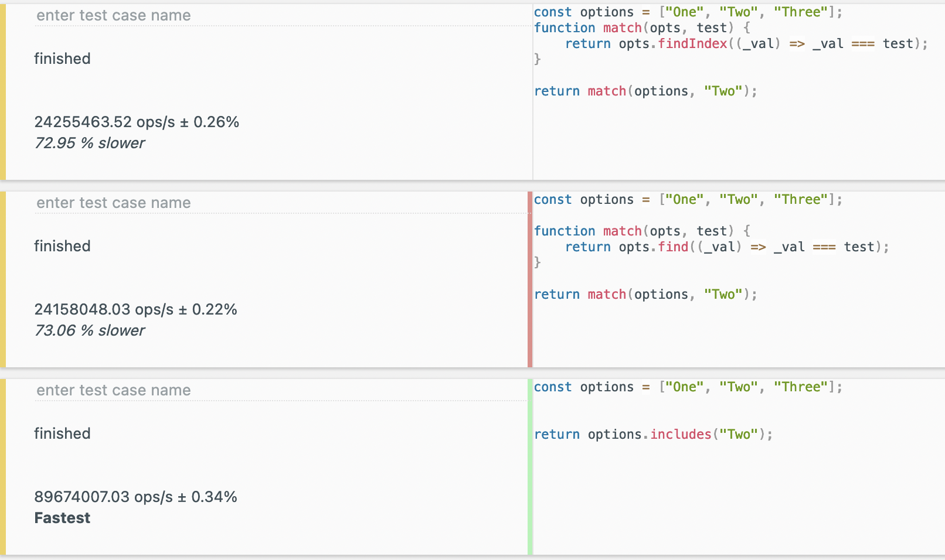Click the green status bar beside the includes snippet
Screen dimensions: 945x560
tap(529, 466)
